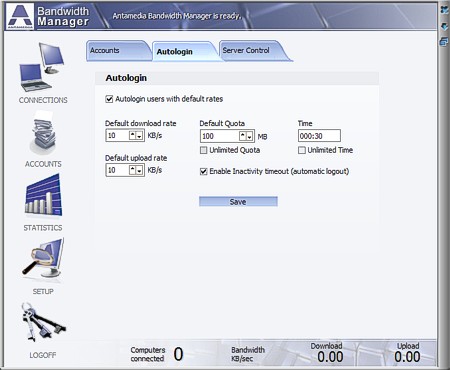Increase the default download rate spinner
The image size is (450, 370).
[133, 135]
